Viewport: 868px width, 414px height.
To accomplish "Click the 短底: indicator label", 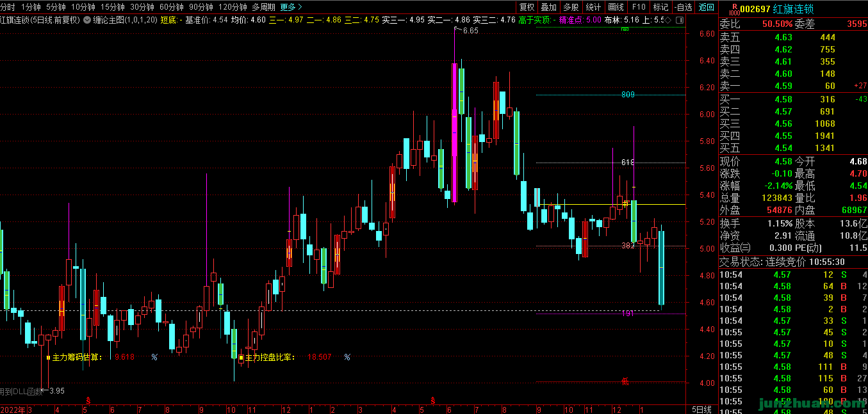I will click(x=169, y=20).
